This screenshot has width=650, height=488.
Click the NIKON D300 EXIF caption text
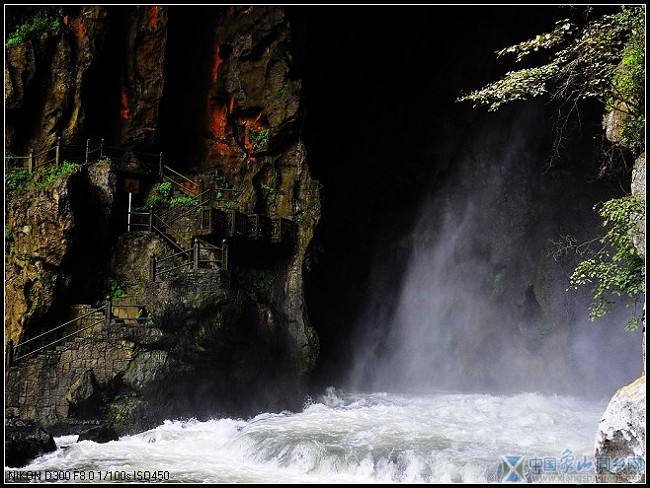88,476
